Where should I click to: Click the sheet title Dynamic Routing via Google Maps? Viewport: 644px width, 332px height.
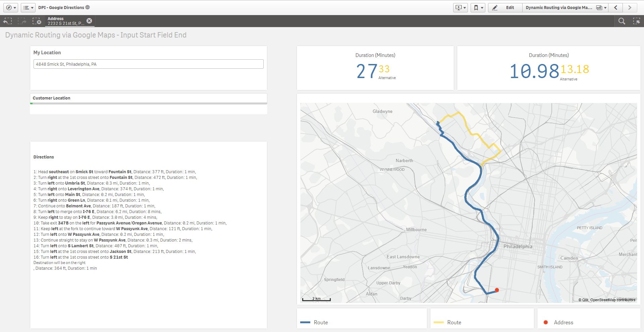96,35
